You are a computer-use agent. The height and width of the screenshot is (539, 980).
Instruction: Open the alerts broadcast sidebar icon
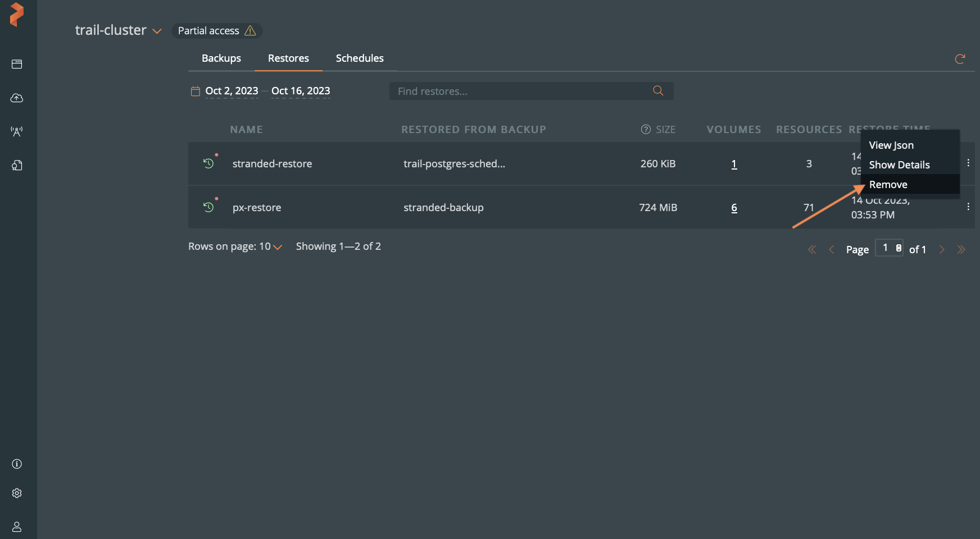[x=17, y=131]
